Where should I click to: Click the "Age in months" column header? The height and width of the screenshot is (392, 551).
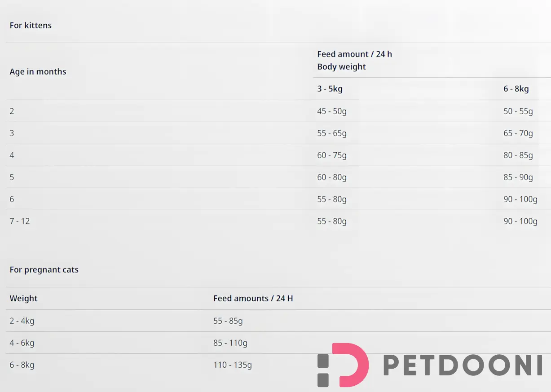pos(38,72)
